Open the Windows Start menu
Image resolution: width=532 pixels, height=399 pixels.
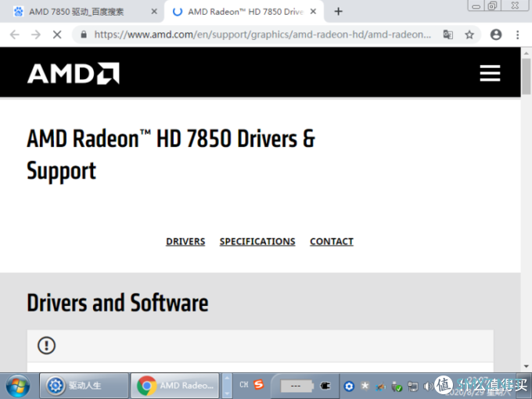click(x=18, y=386)
